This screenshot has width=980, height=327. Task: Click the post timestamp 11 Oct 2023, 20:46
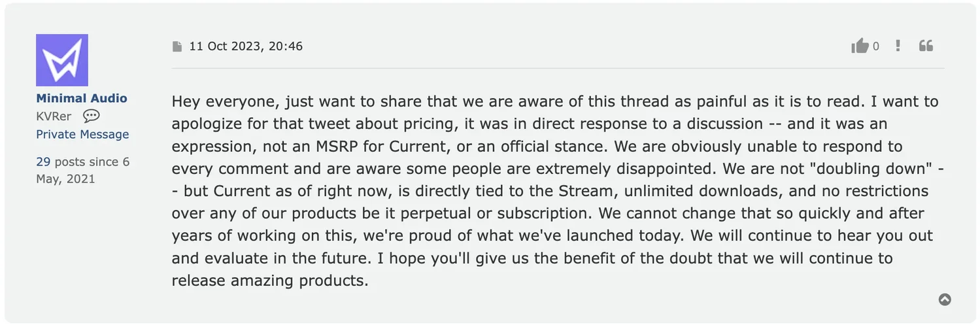point(246,46)
